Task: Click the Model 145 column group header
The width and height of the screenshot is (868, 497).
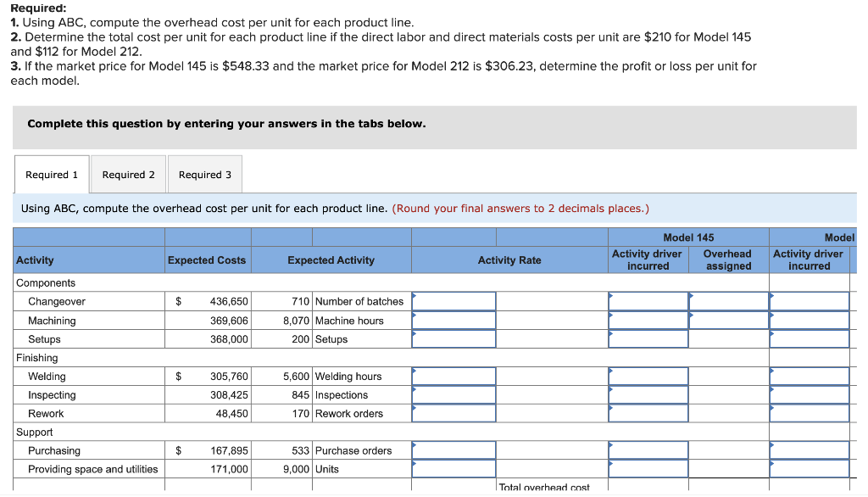Action: (x=688, y=237)
